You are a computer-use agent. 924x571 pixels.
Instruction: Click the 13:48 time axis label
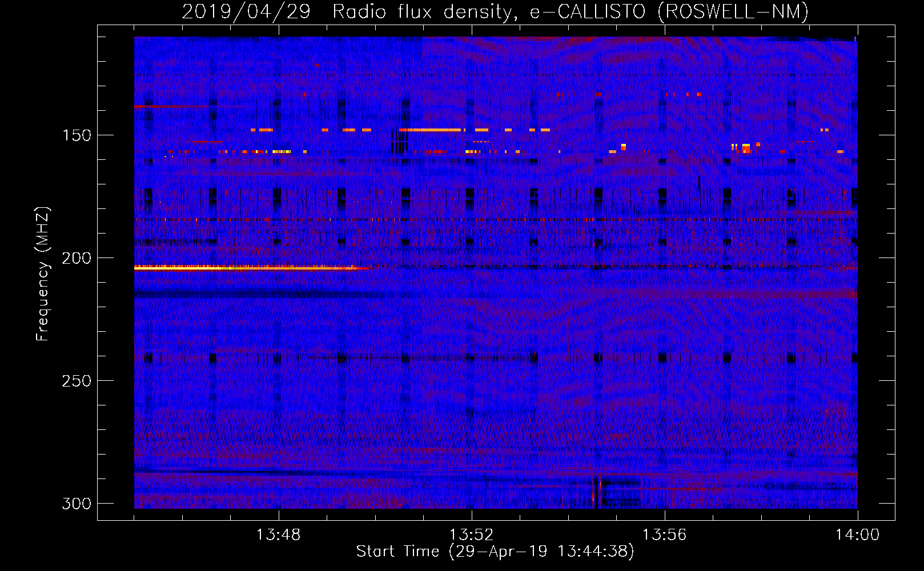coord(278,535)
